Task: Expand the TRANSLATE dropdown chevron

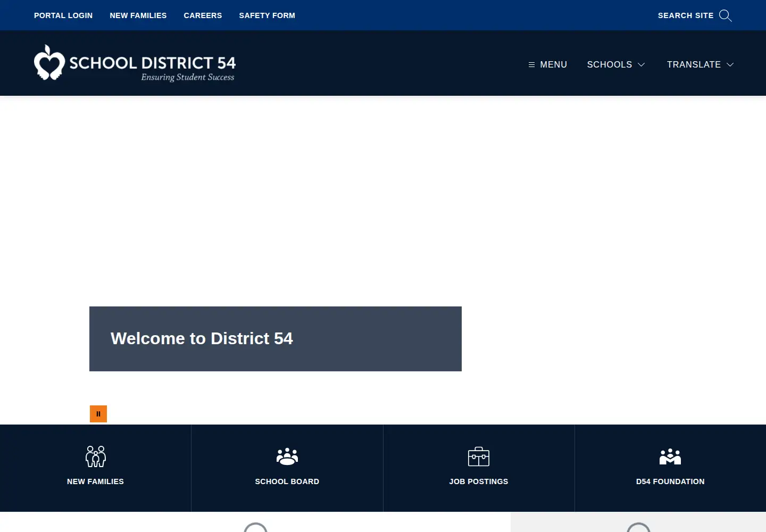Action: (730, 64)
